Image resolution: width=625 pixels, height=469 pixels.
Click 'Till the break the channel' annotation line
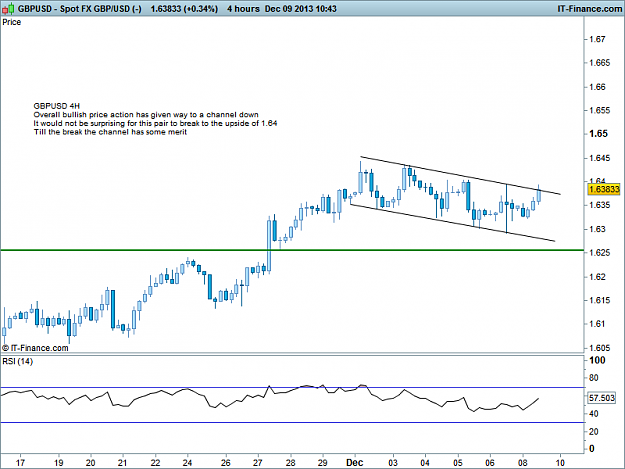click(x=110, y=132)
